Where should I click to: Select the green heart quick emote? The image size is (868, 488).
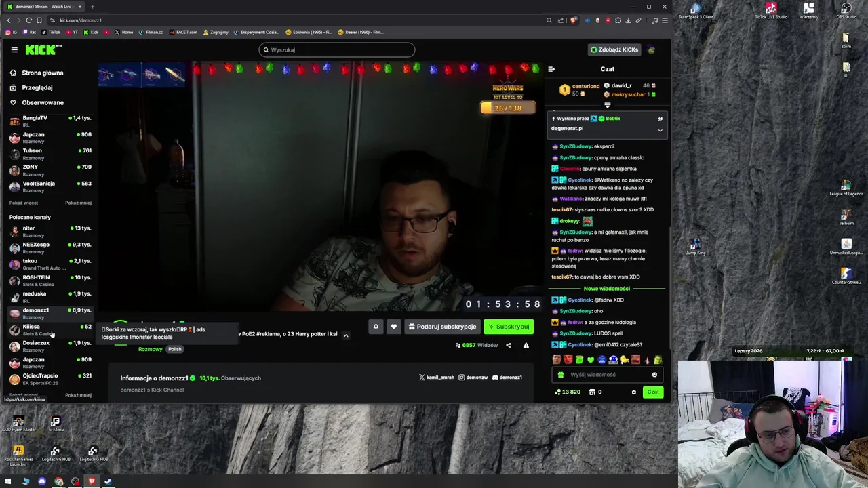pos(590,360)
